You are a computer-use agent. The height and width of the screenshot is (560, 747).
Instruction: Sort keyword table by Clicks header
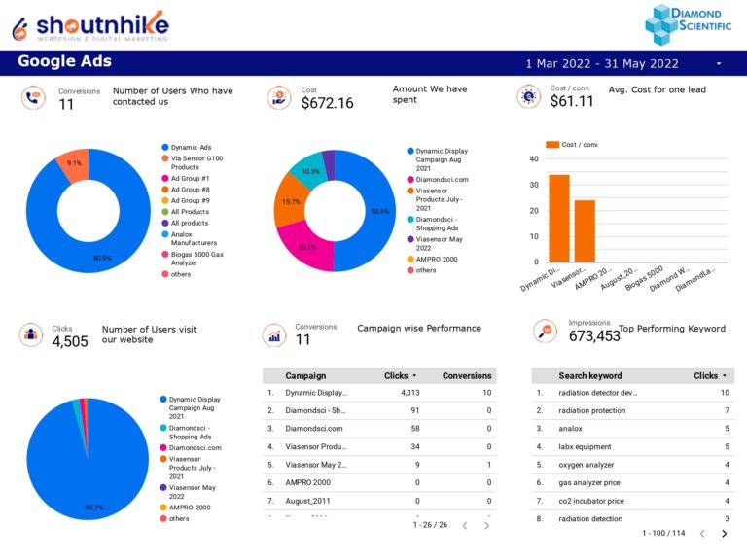710,375
